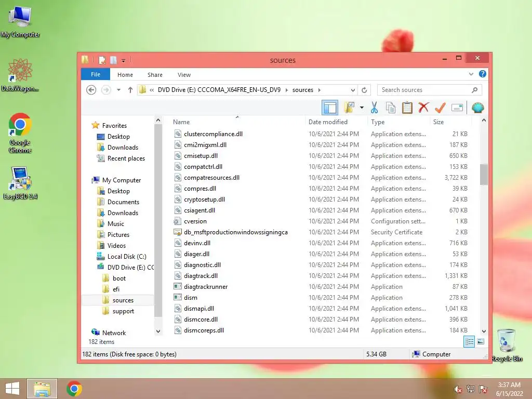532x399 pixels.
Task: Click the search magnifier icon
Action: [475, 90]
